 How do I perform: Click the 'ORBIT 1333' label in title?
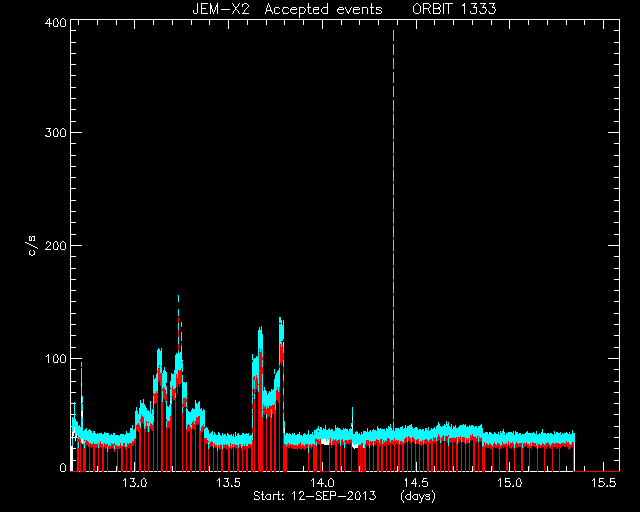coord(454,9)
